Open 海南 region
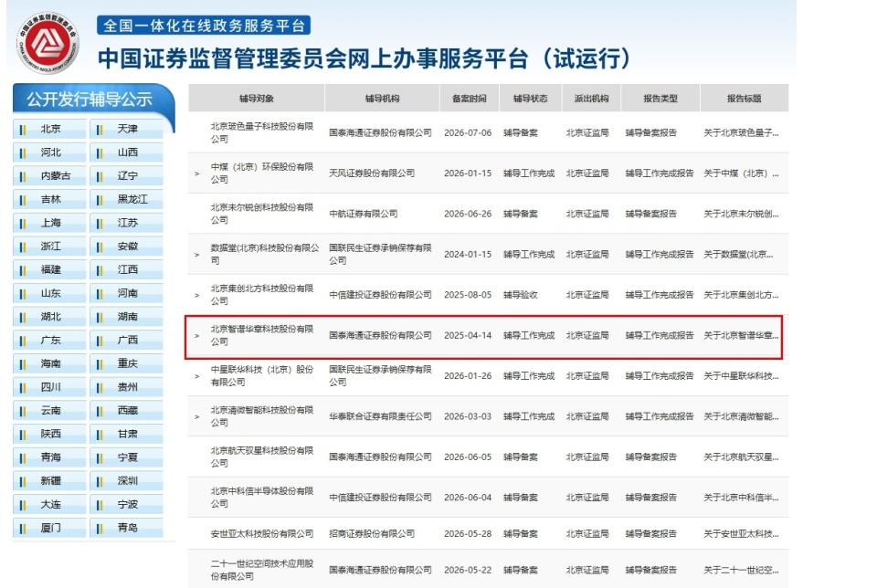This screenshot has height=588, width=877. [x=49, y=364]
